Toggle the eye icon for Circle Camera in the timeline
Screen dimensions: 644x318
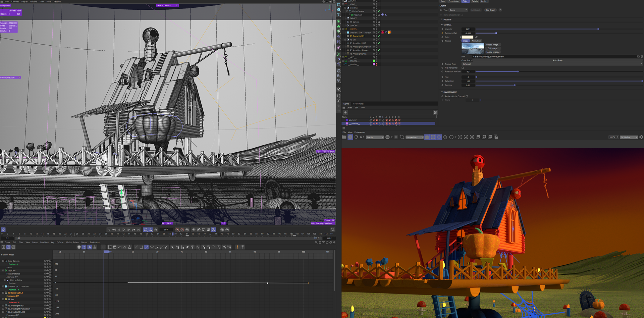point(47,261)
